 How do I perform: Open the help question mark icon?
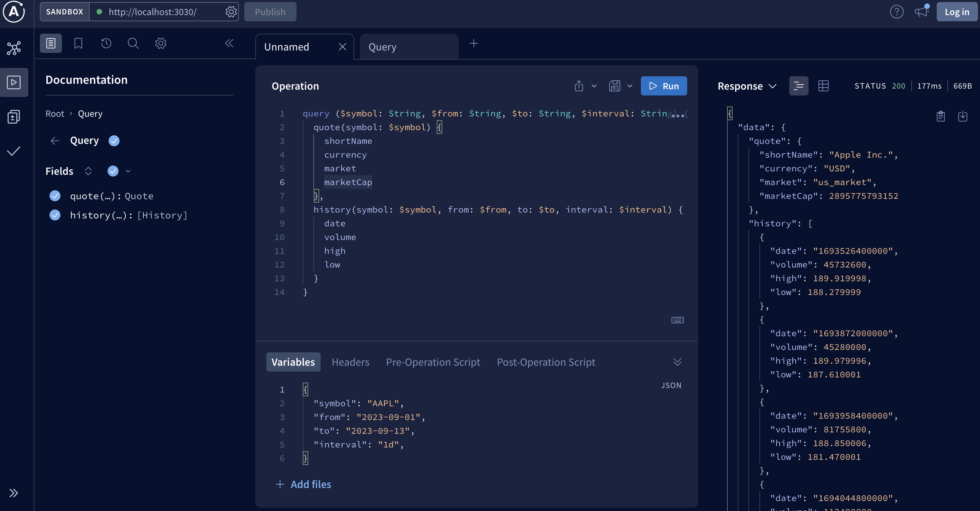coord(897,12)
